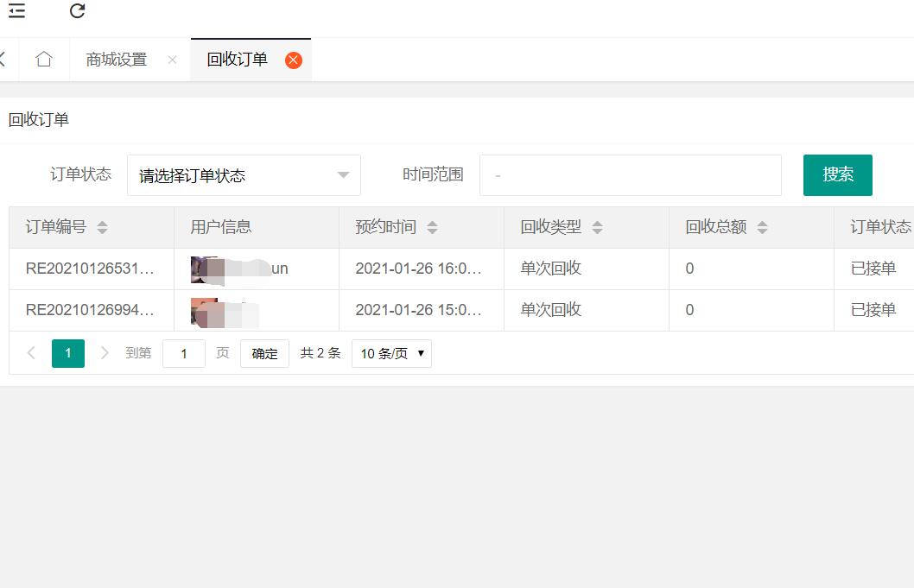Sort by 回收类型 column
This screenshot has width=914, height=588.
coord(597,227)
